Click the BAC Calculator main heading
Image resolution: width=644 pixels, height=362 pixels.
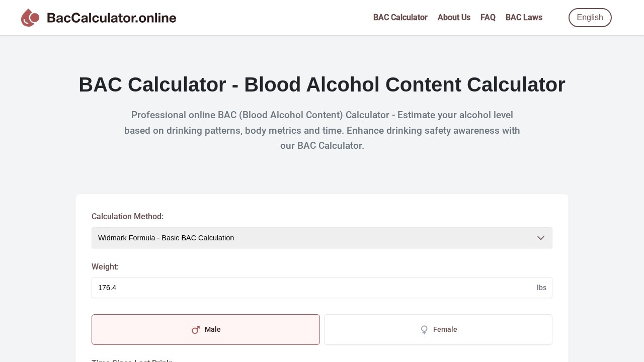[x=322, y=84]
